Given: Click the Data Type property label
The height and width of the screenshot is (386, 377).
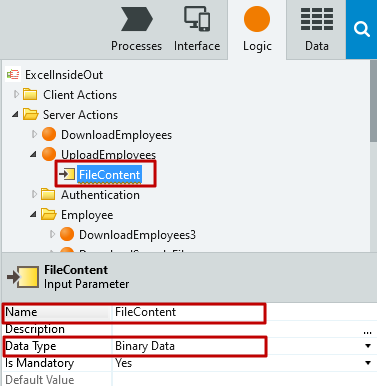Looking at the screenshot, I should click(x=31, y=346).
